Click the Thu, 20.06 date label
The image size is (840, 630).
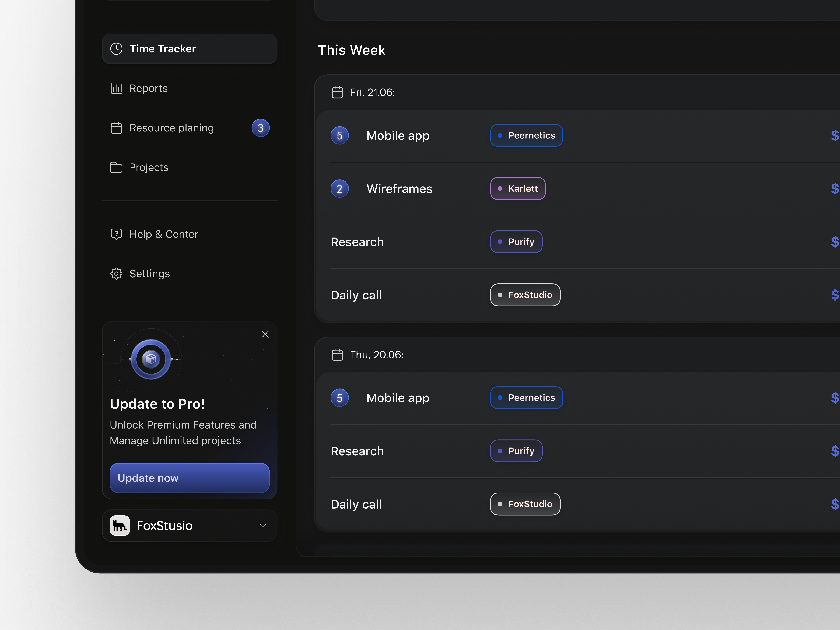coord(377,355)
